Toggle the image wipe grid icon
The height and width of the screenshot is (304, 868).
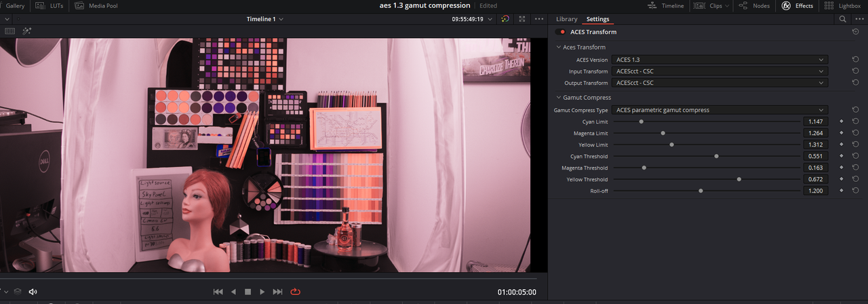[x=10, y=31]
